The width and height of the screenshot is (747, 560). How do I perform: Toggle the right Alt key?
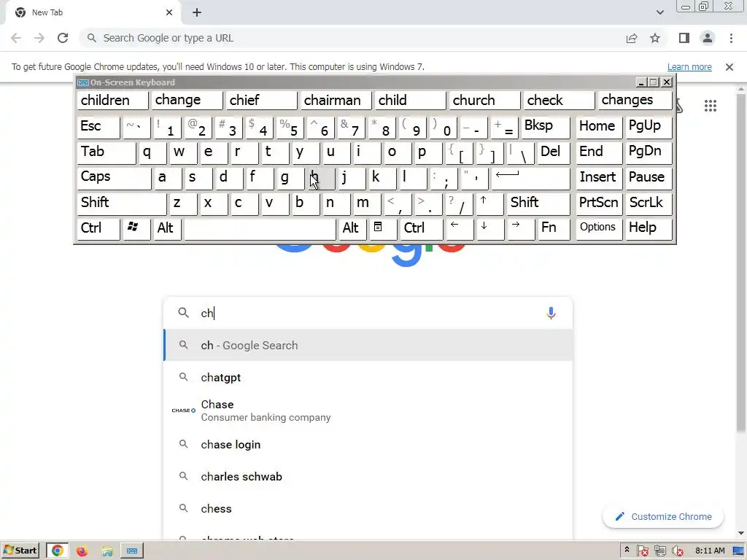click(x=352, y=228)
